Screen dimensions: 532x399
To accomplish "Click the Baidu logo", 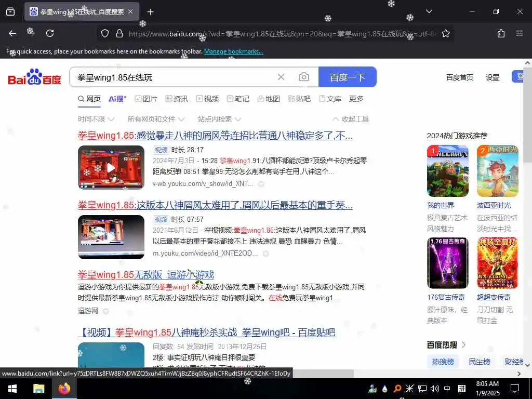I will click(34, 77).
